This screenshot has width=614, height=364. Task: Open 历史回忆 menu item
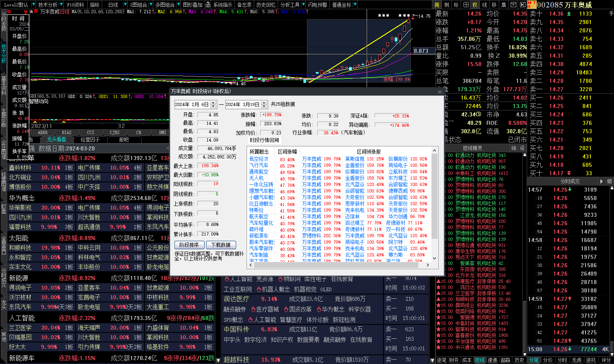pos(266,5)
